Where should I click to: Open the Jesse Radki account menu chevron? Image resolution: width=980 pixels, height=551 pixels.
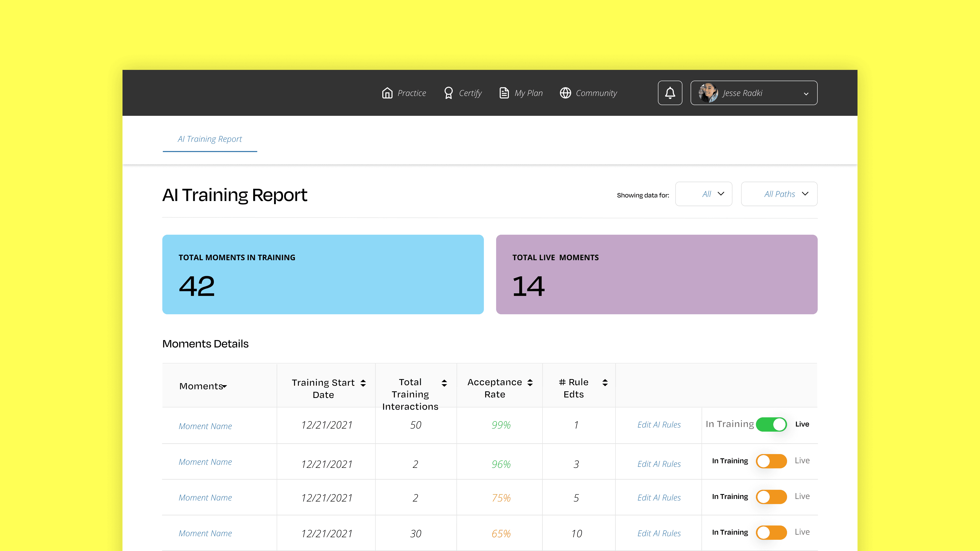806,94
